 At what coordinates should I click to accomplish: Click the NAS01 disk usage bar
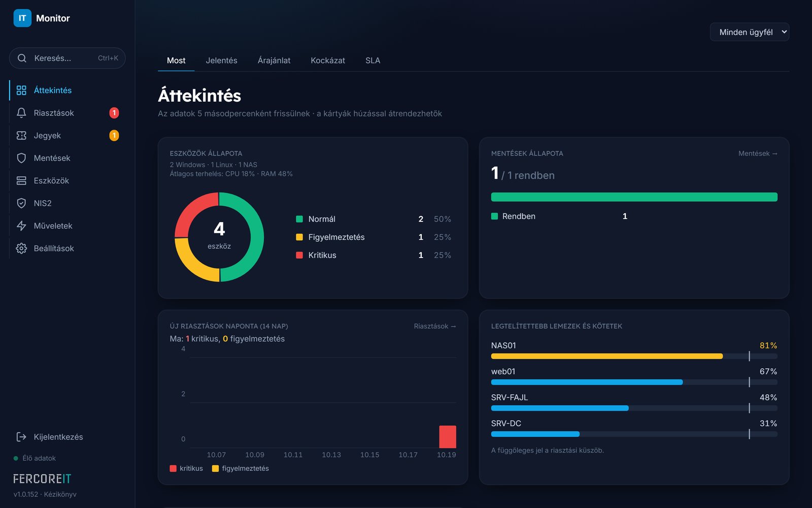634,357
